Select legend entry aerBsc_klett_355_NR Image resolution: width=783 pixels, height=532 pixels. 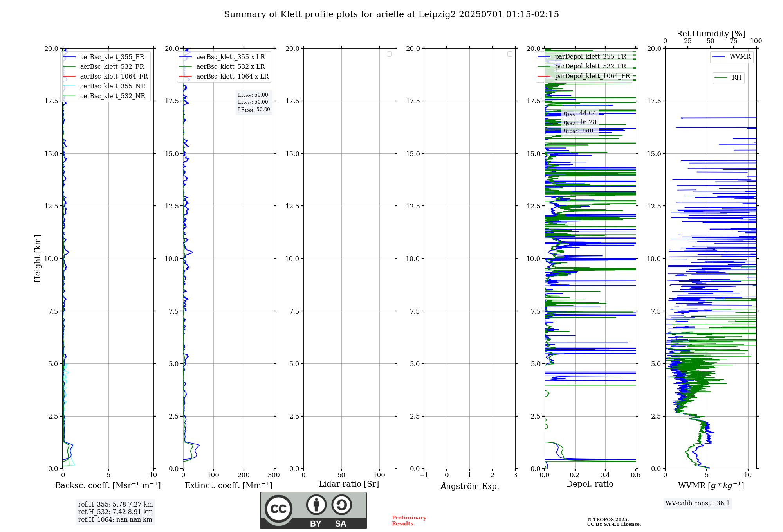pyautogui.click(x=106, y=86)
